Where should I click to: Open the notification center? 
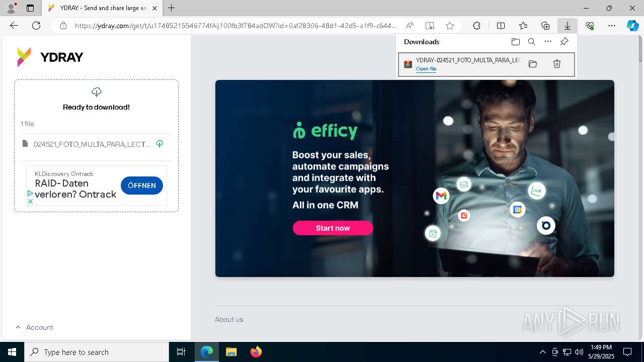click(627, 352)
